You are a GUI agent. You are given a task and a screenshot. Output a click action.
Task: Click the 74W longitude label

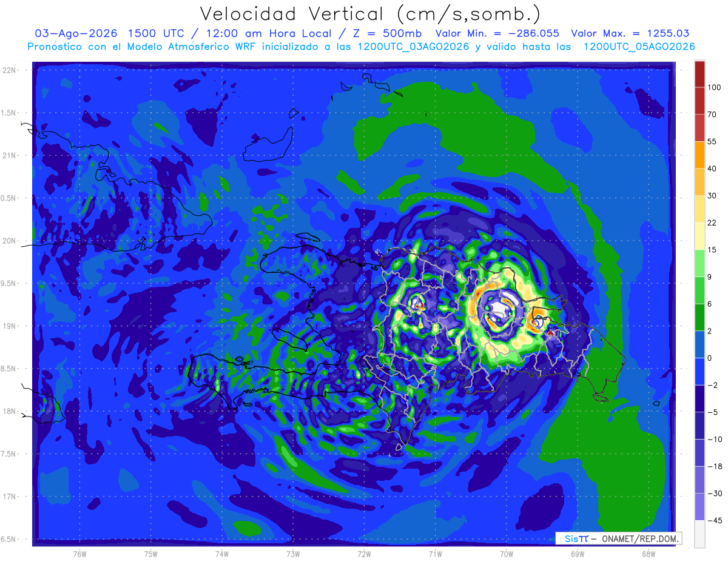point(221,554)
